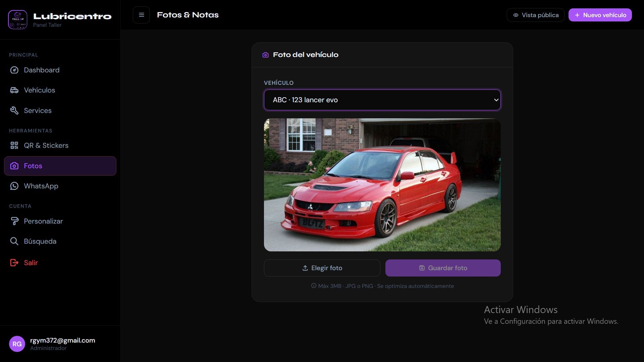Click the Panel Taller subtitle

coord(47,25)
